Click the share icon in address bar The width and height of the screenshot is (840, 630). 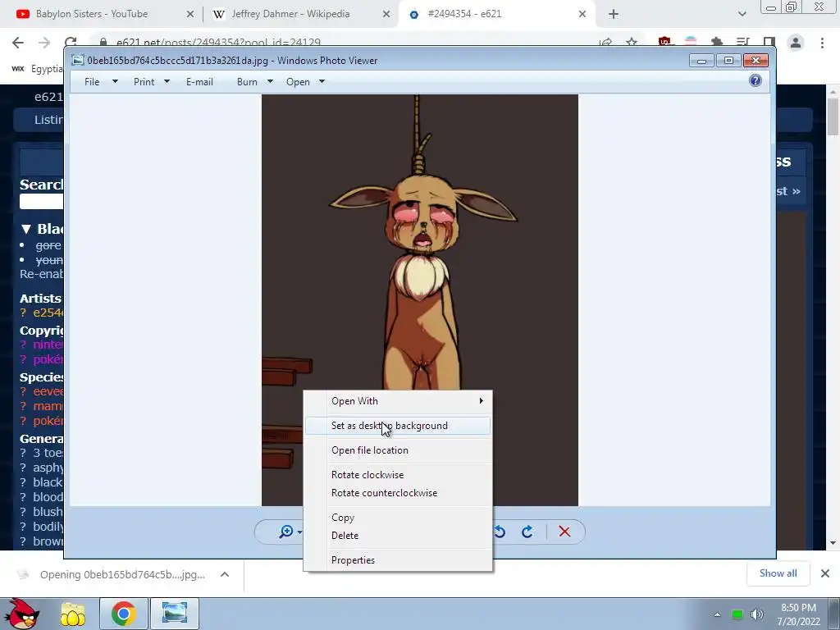(x=606, y=43)
